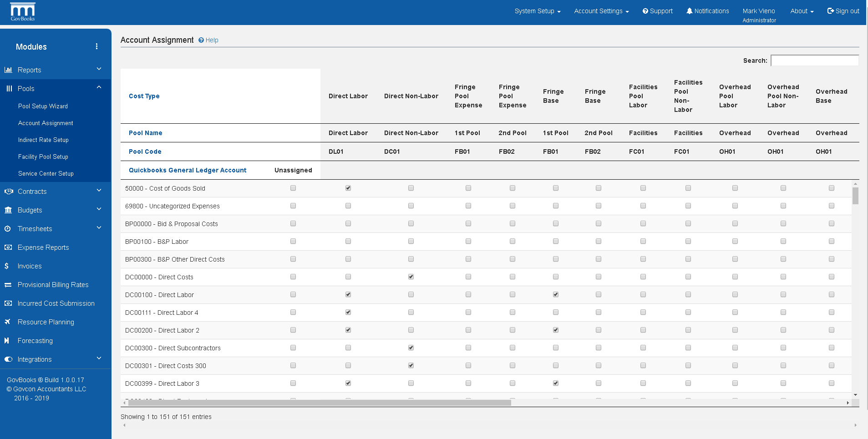This screenshot has height=439, width=868.
Task: Open the System Setup dropdown
Action: pos(537,11)
